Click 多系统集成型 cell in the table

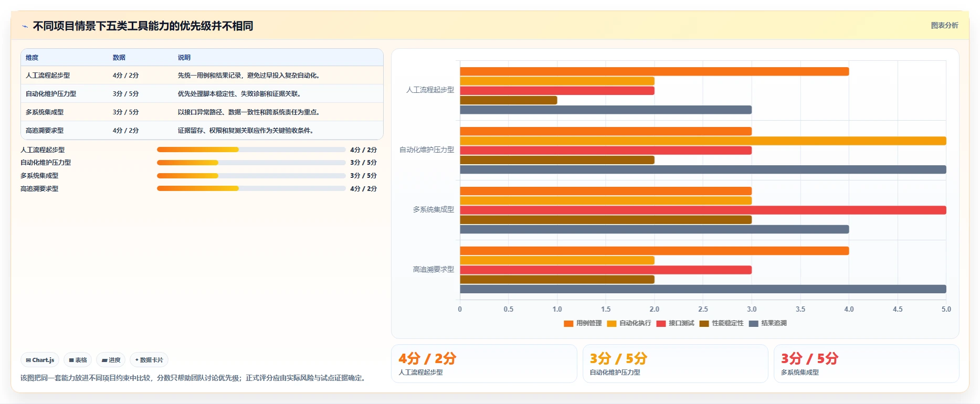tap(45, 112)
